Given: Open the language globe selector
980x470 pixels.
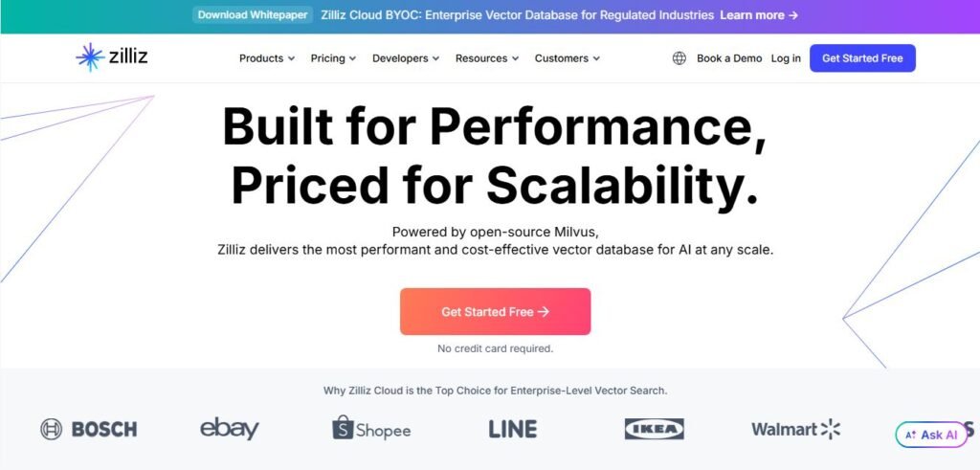Looking at the screenshot, I should tap(679, 58).
